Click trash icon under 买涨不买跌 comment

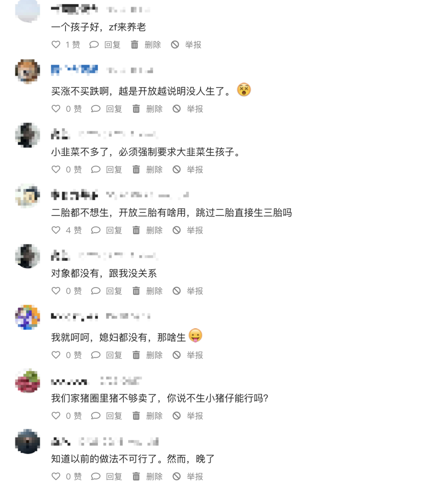pos(136,109)
